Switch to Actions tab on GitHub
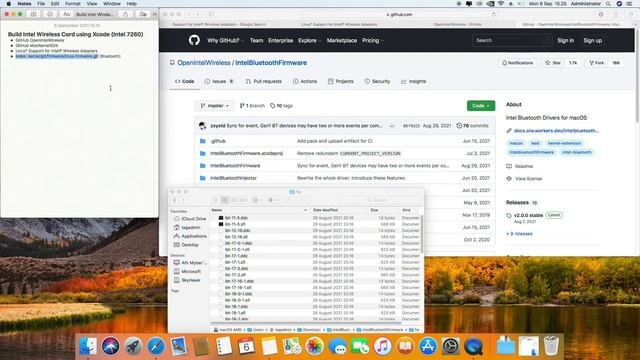Image resolution: width=640 pixels, height=360 pixels. 304,82
